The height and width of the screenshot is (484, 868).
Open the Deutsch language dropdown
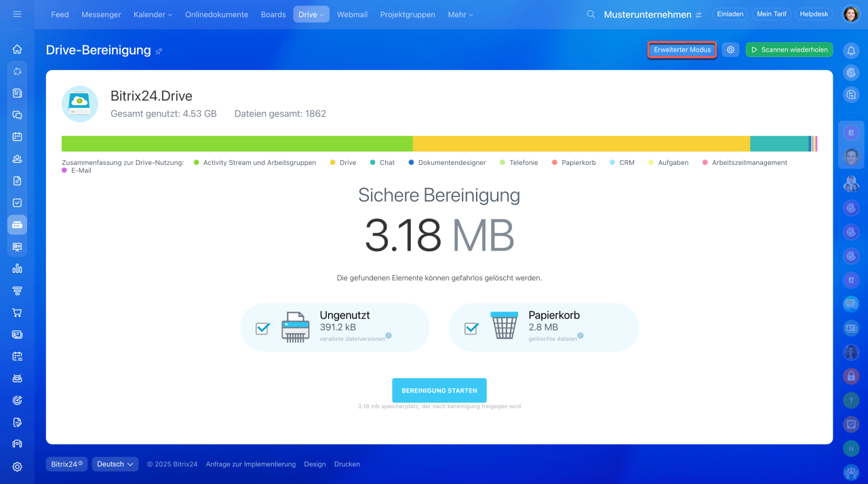(x=115, y=464)
